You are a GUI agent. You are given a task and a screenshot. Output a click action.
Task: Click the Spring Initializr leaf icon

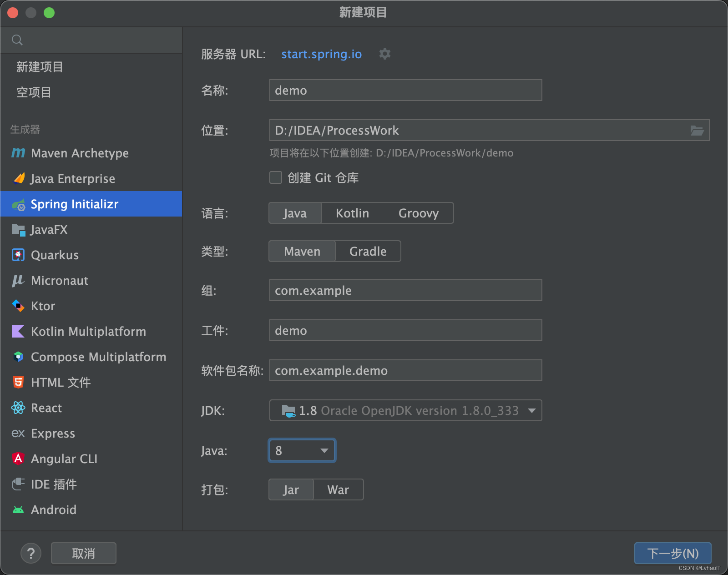[19, 204]
